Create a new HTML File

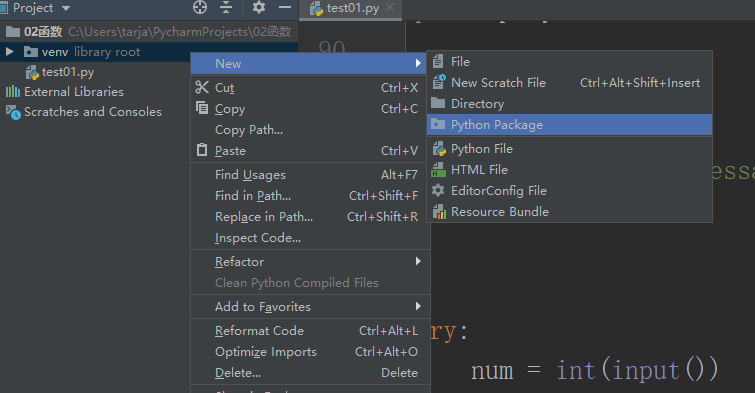point(569,170)
